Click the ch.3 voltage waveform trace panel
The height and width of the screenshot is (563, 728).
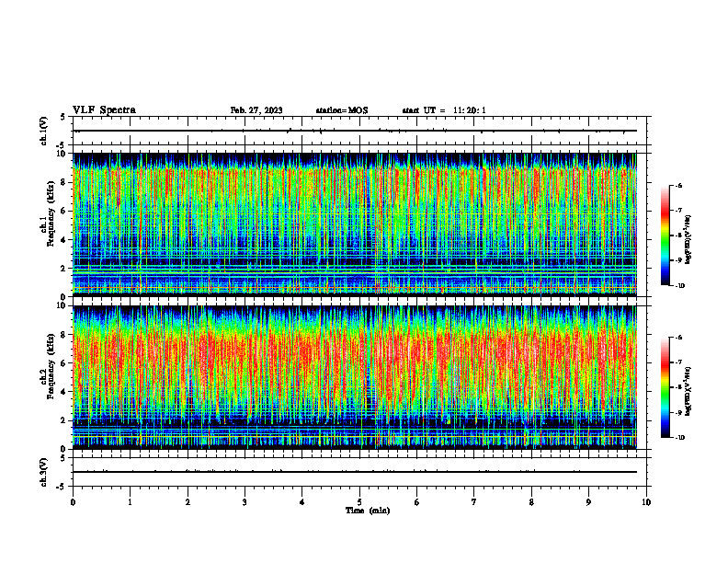359,472
